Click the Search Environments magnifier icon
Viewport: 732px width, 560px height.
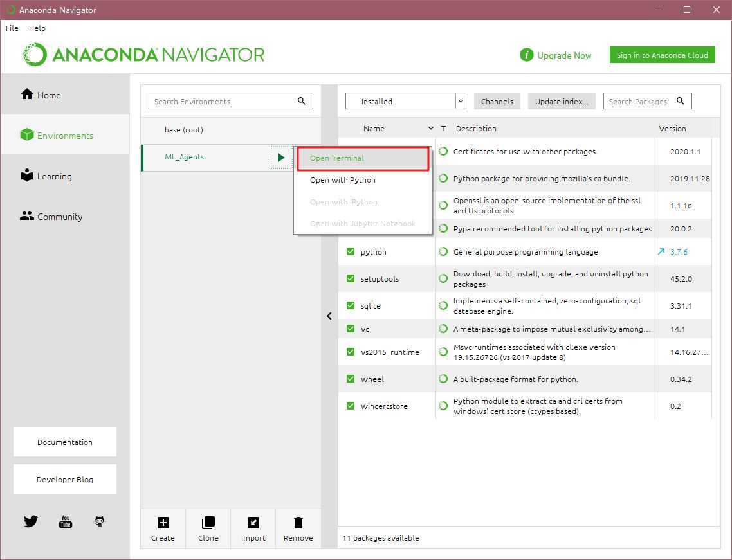click(x=302, y=101)
